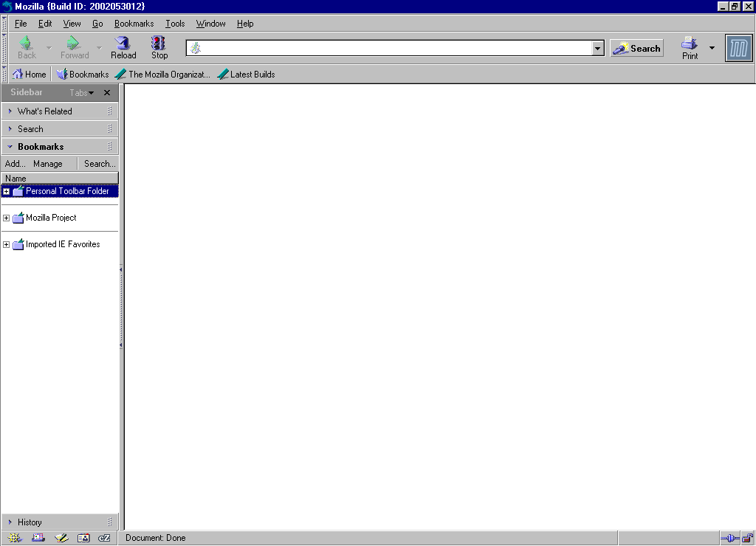The image size is (756, 546).
Task: Open the Latest Builds bookmark
Action: click(x=246, y=75)
